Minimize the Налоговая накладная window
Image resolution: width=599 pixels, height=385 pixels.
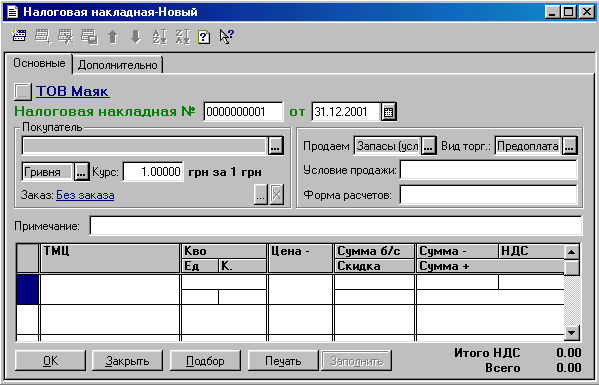click(x=552, y=12)
